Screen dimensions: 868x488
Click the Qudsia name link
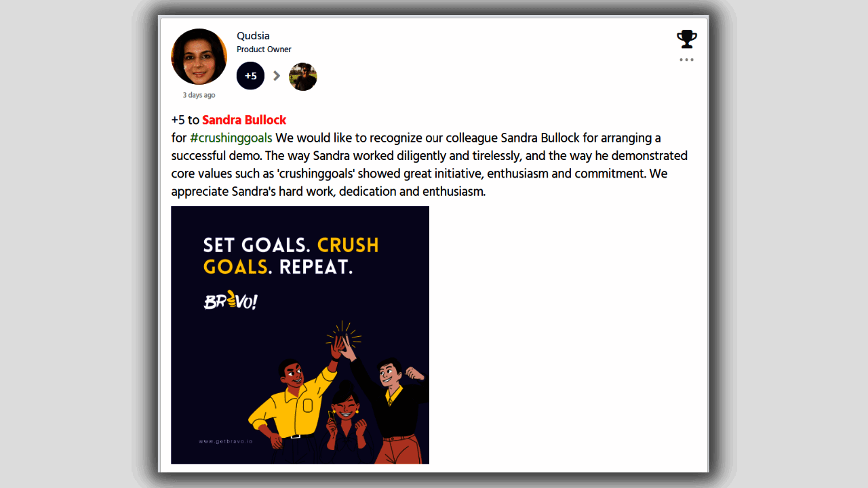[x=253, y=36]
